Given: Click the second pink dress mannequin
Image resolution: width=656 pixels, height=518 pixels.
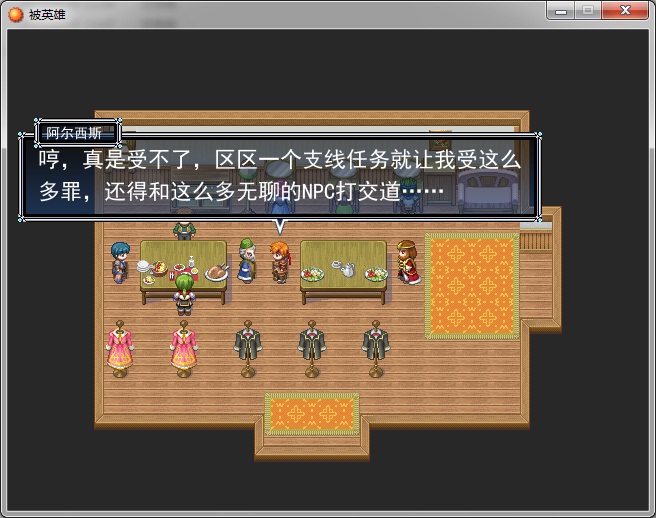Looking at the screenshot, I should [184, 349].
